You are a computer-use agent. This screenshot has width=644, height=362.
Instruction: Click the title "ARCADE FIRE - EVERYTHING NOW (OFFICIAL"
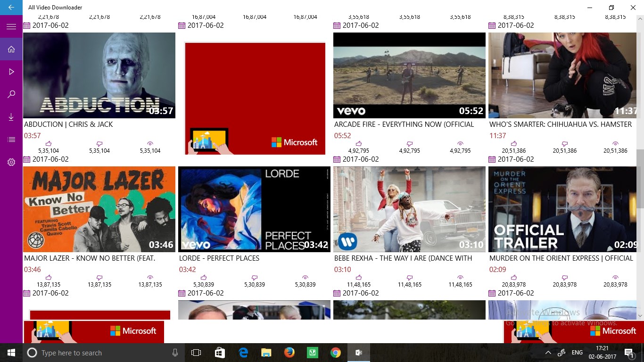point(404,124)
